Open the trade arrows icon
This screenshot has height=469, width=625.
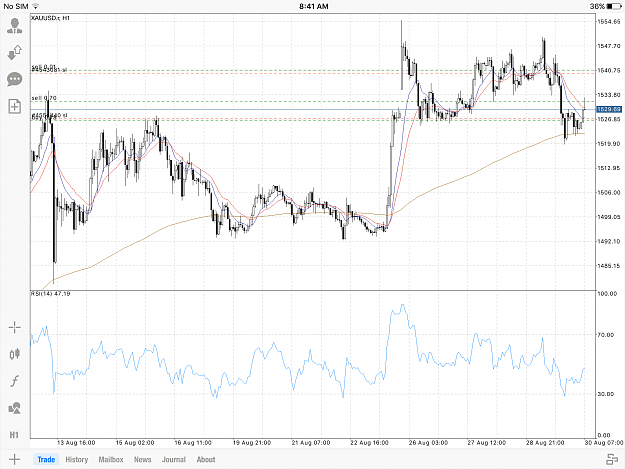15,53
